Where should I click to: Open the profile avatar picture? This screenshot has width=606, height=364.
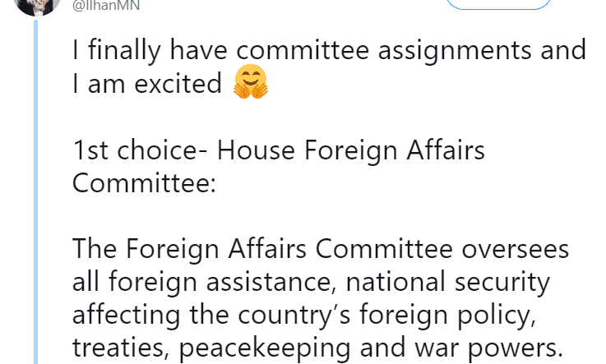point(37,6)
